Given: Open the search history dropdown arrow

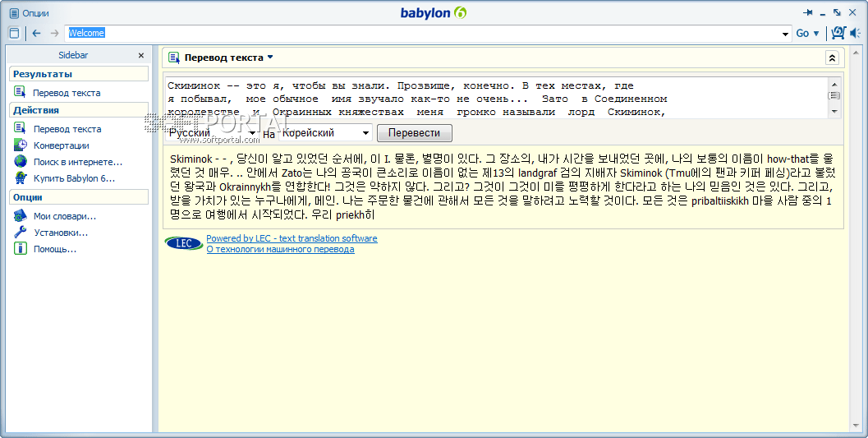Looking at the screenshot, I should pyautogui.click(x=785, y=34).
